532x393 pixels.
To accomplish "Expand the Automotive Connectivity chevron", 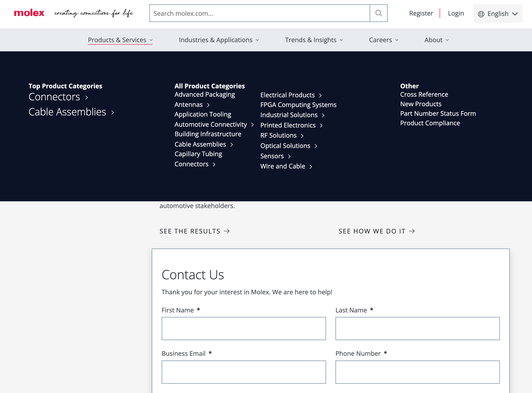I will coord(252,125).
